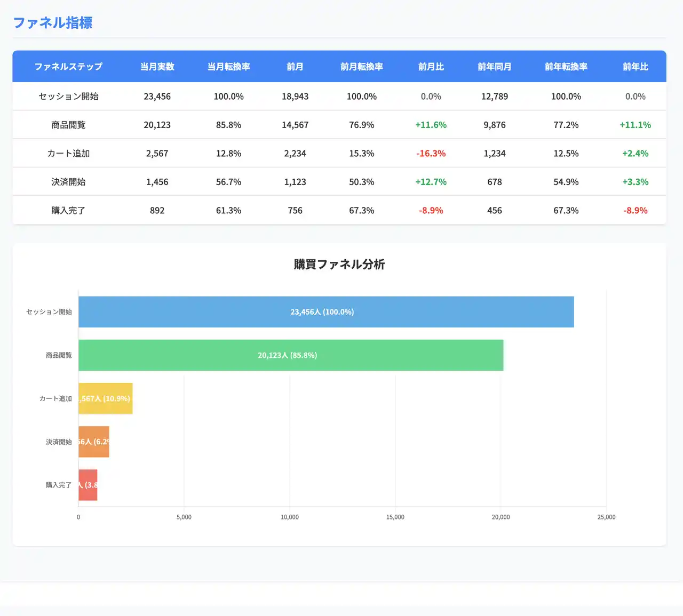Click the 前年同月 column header
The width and height of the screenshot is (683, 616).
[494, 67]
